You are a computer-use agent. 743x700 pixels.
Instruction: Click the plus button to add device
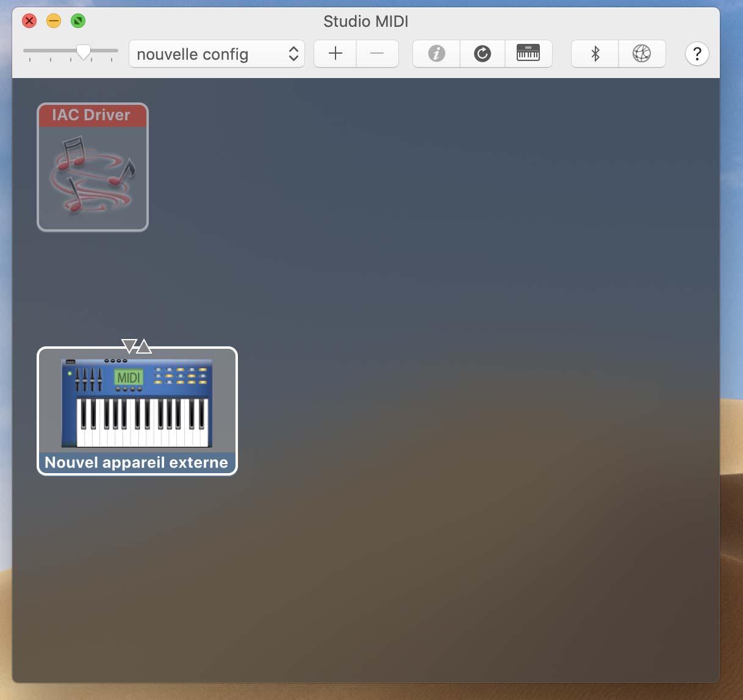coord(335,54)
